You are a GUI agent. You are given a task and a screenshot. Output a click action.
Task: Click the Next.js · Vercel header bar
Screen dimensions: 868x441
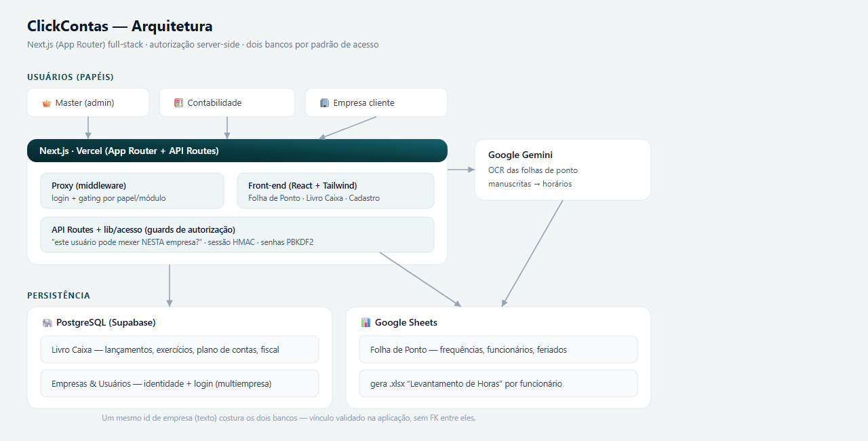(x=237, y=151)
